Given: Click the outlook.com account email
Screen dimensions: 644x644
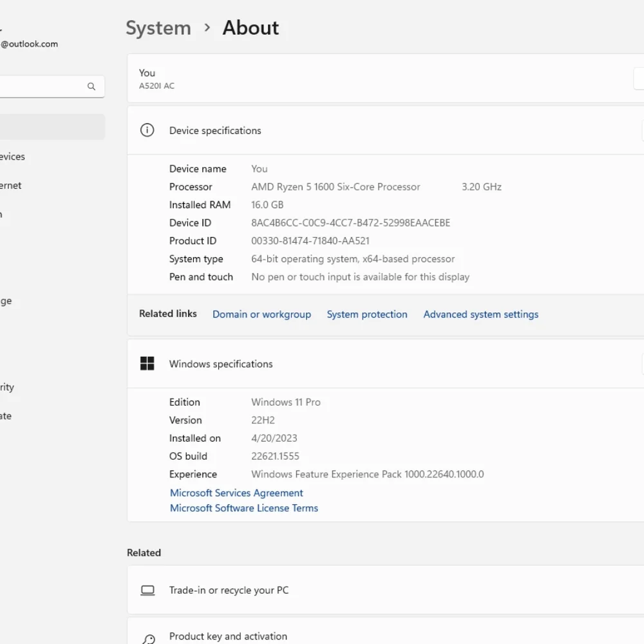Looking at the screenshot, I should coord(29,44).
